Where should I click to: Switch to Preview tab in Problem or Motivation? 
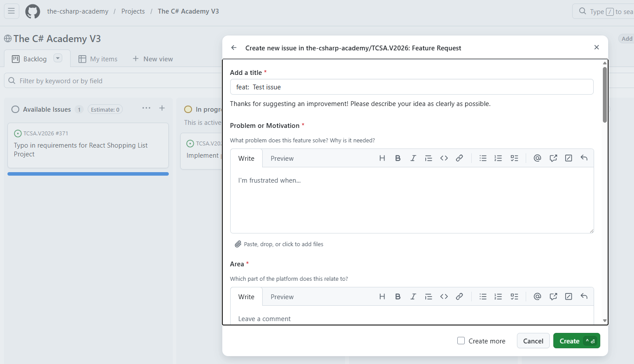[282, 158]
